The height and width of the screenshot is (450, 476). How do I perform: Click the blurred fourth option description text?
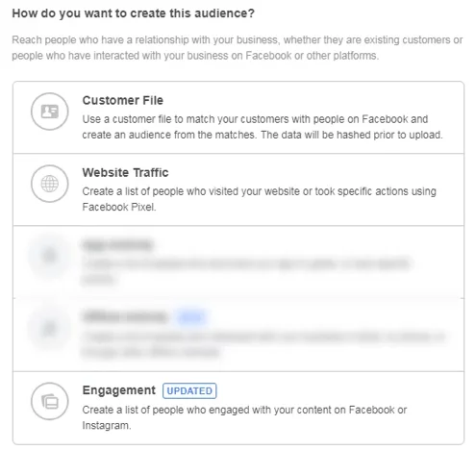[x=263, y=344]
